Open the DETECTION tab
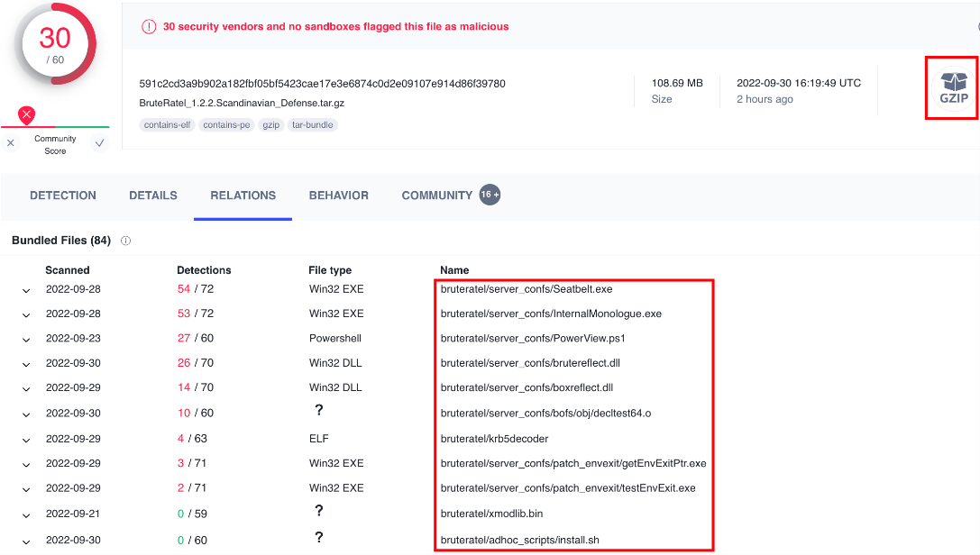980x555 pixels. tap(63, 196)
